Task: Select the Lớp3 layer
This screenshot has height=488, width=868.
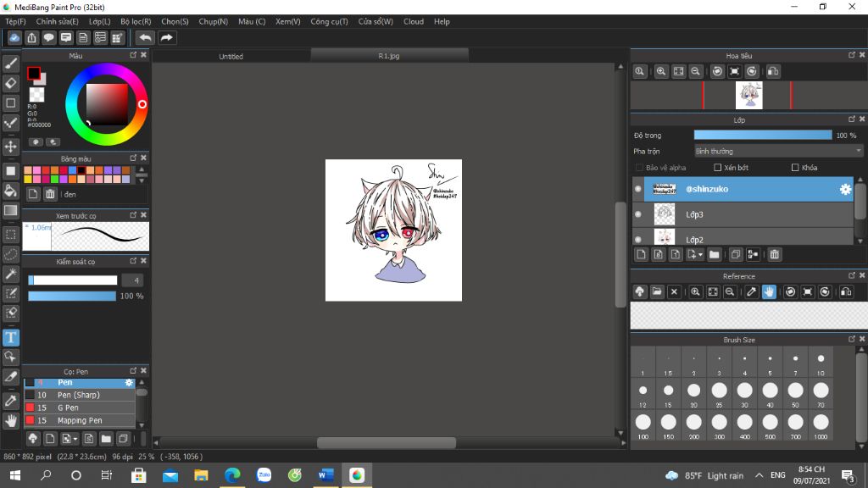Action: [x=743, y=214]
